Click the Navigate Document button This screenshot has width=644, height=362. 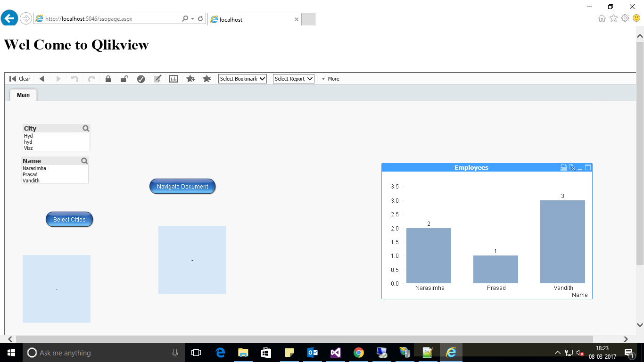click(182, 186)
